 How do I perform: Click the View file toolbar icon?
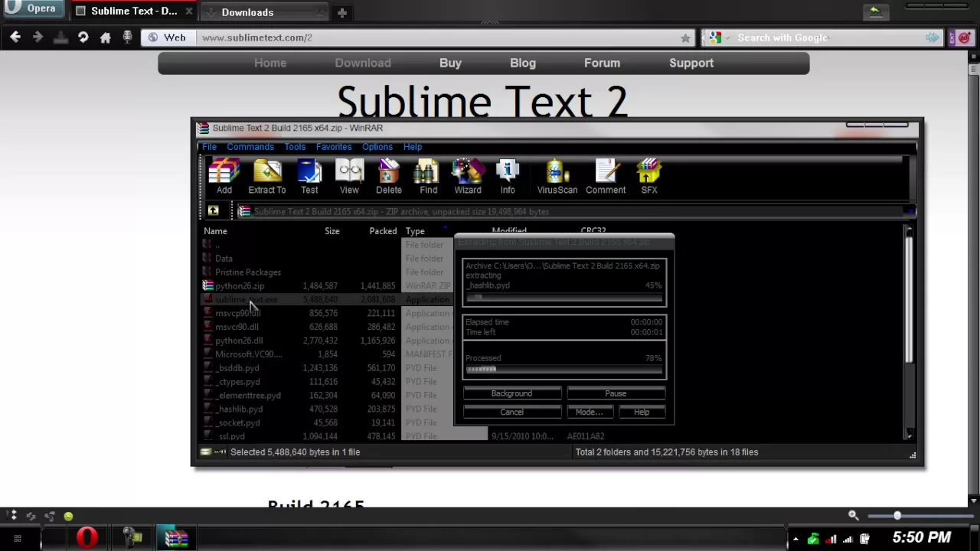coord(349,177)
